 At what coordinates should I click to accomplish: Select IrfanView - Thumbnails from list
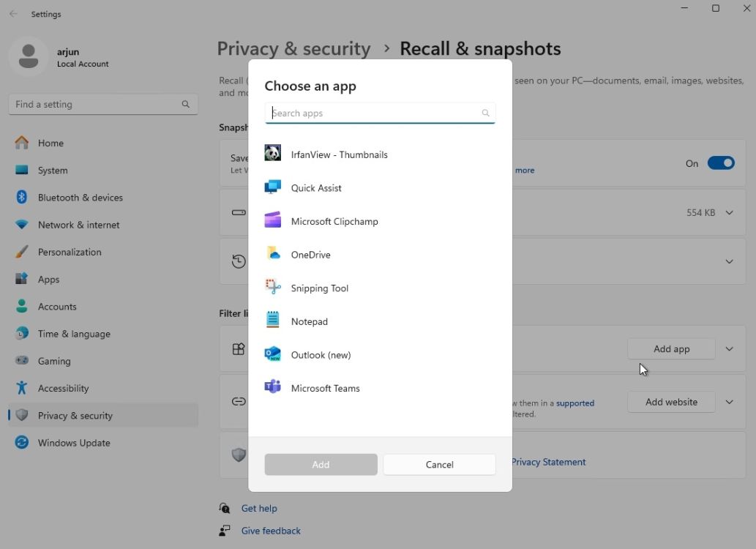[x=380, y=154]
